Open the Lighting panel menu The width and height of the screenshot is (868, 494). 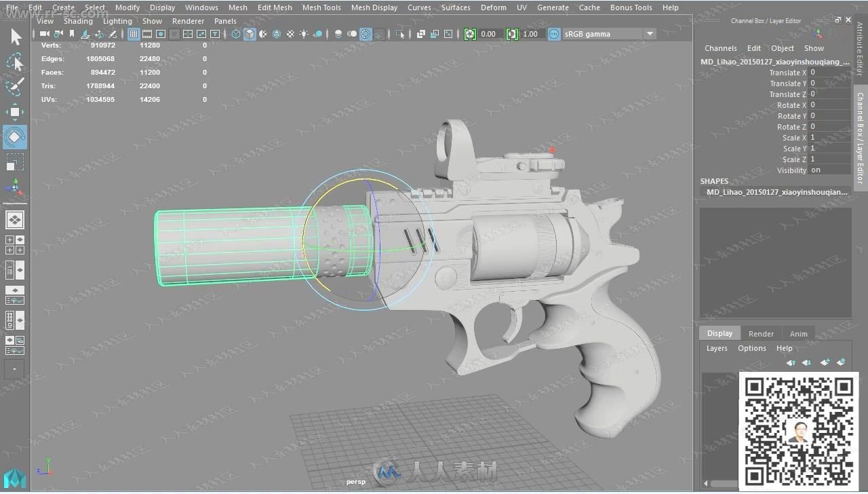[x=117, y=21]
